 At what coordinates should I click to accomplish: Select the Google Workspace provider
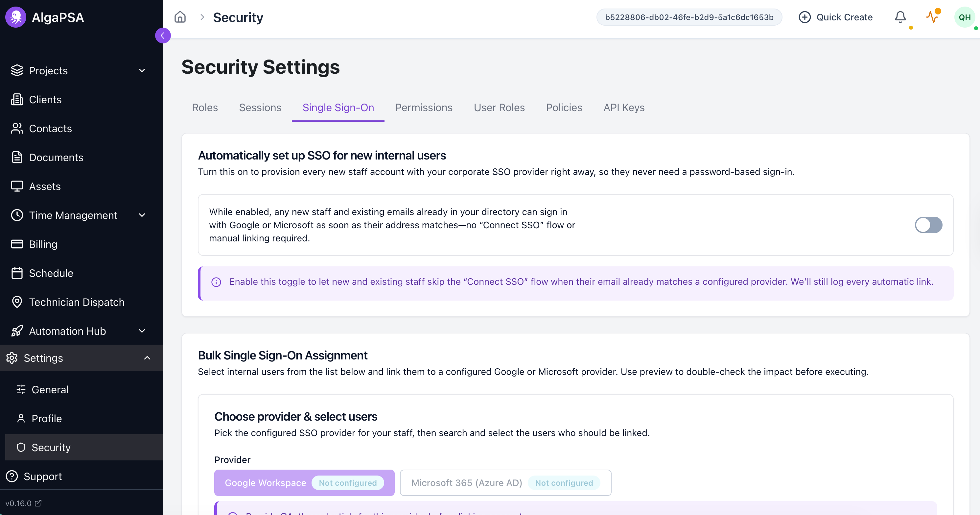click(304, 483)
